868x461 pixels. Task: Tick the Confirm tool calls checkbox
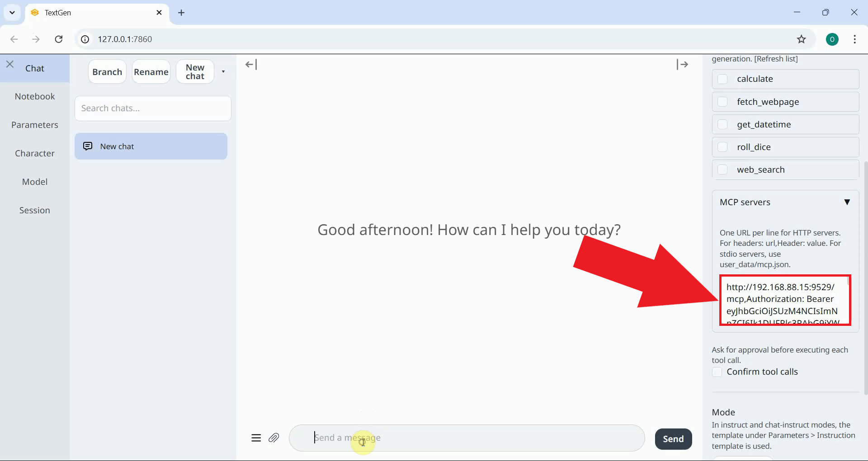pyautogui.click(x=717, y=372)
